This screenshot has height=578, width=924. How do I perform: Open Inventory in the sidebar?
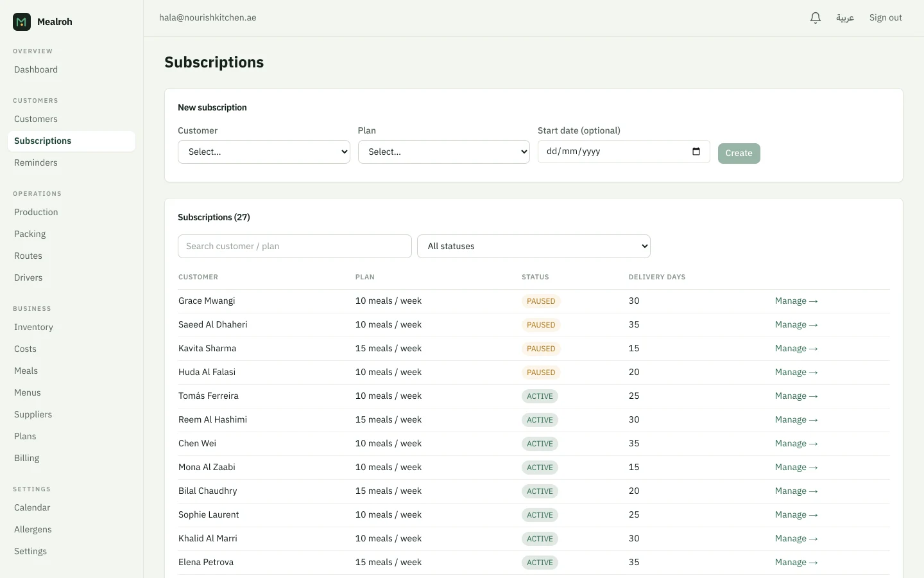tap(33, 327)
